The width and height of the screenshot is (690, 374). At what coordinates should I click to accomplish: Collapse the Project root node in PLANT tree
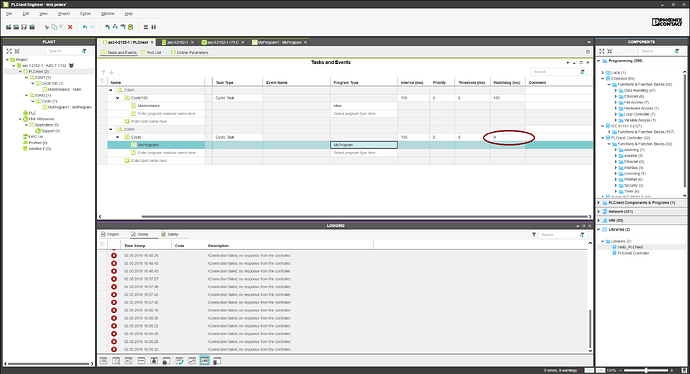(x=7, y=59)
